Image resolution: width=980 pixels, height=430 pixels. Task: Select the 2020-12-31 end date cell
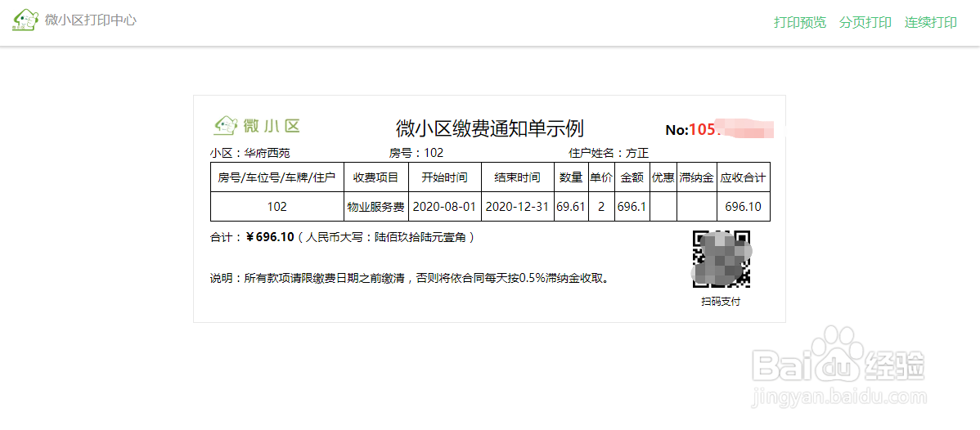[x=518, y=206]
